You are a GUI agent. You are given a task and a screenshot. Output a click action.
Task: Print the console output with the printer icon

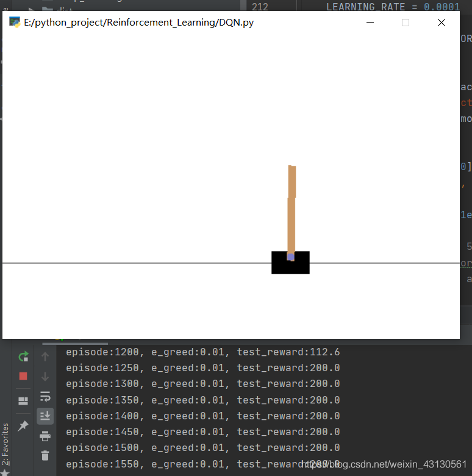tap(45, 436)
